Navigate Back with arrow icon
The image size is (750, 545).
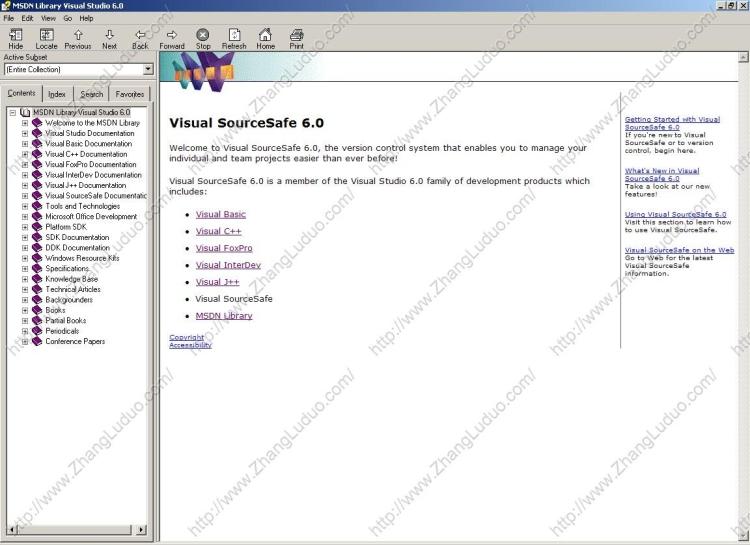[140, 35]
